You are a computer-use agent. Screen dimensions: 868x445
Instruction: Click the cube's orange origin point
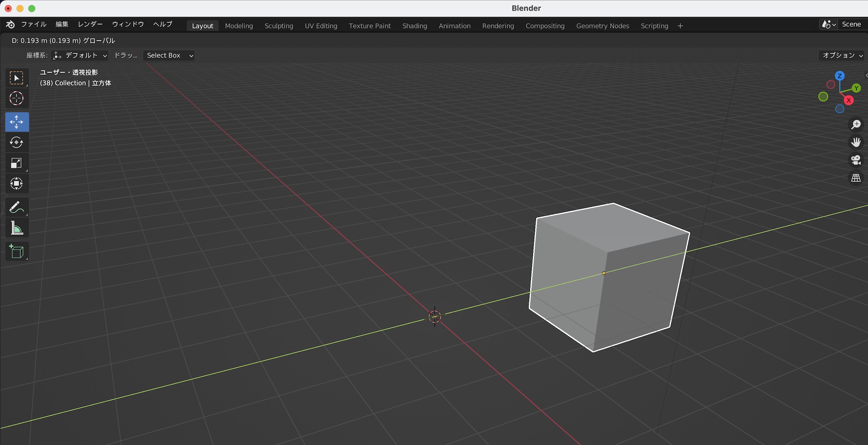(x=604, y=273)
